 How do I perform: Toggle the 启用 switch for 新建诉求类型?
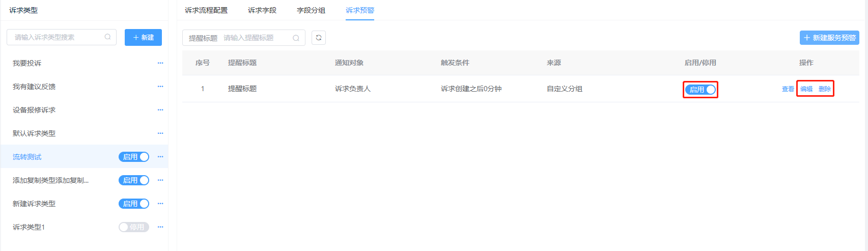(x=134, y=204)
